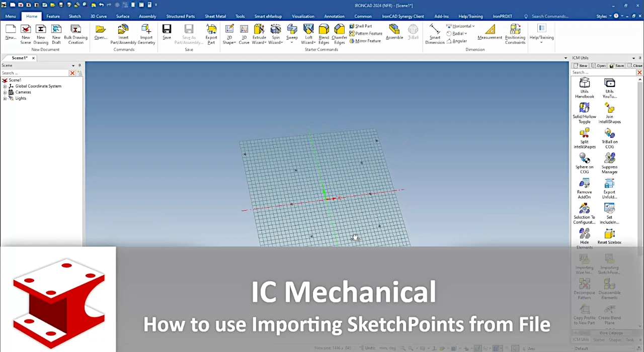Create a New Scene
This screenshot has height=352, width=644.
pos(26,34)
